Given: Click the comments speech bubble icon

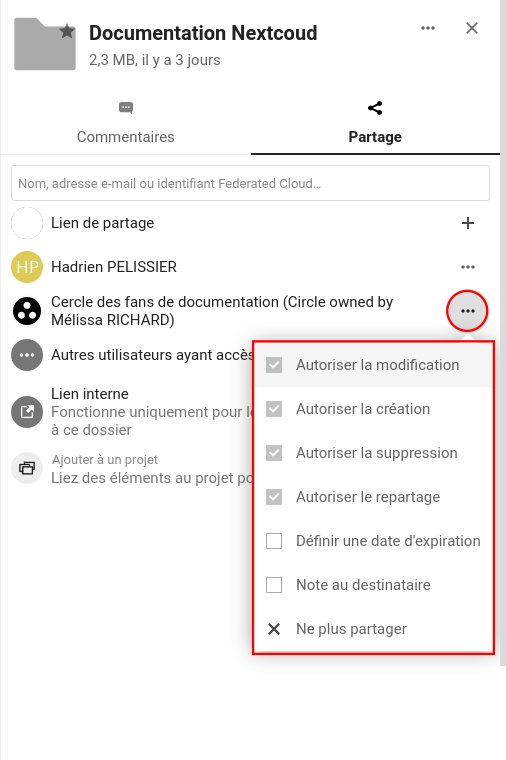Looking at the screenshot, I should point(126,108).
